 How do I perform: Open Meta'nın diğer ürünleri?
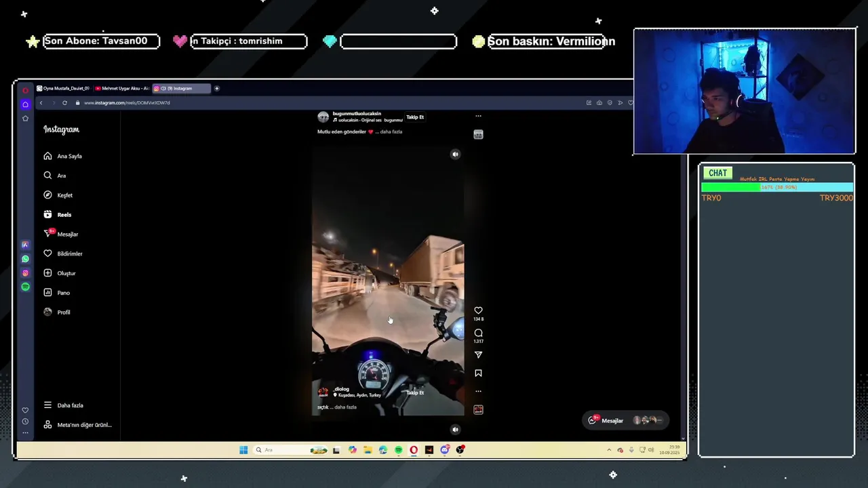77,425
